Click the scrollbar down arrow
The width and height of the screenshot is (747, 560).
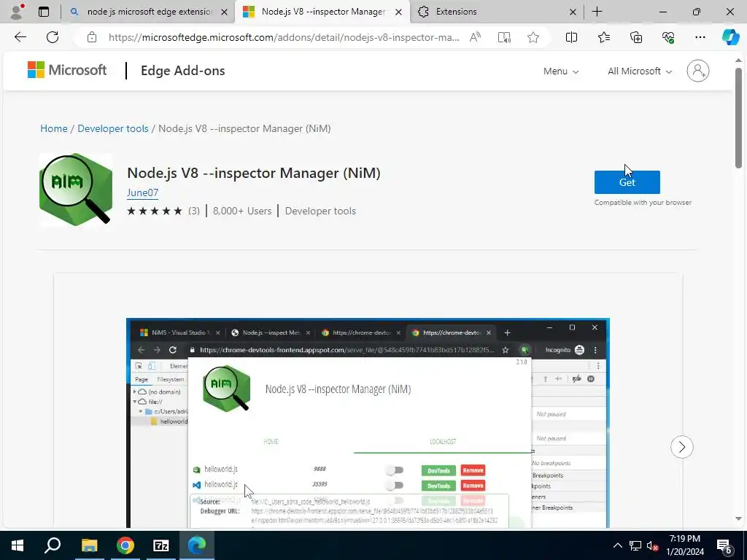[x=738, y=518]
